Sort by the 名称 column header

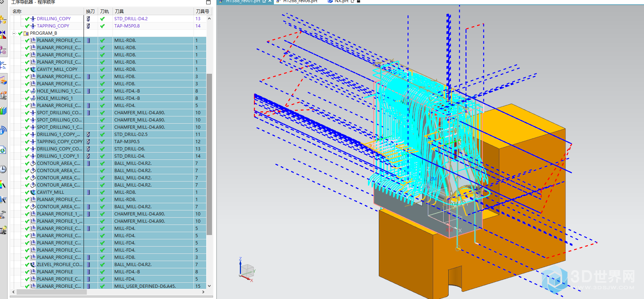47,11
